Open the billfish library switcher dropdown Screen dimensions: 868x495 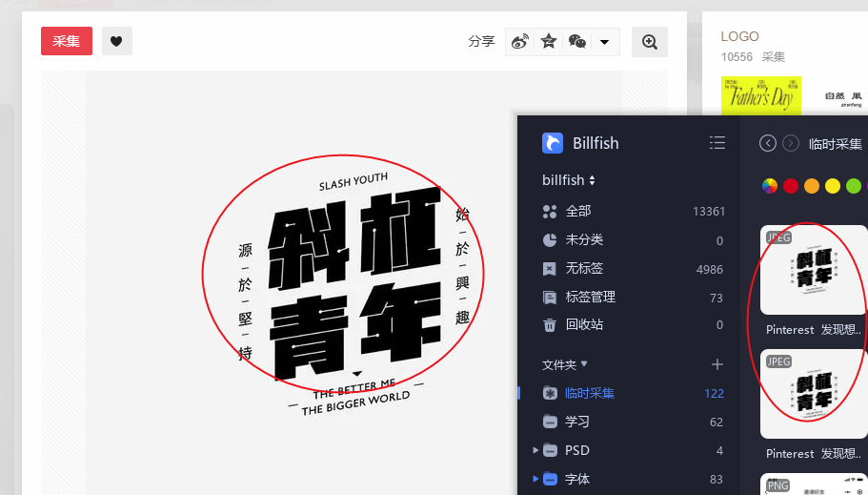pyautogui.click(x=569, y=180)
